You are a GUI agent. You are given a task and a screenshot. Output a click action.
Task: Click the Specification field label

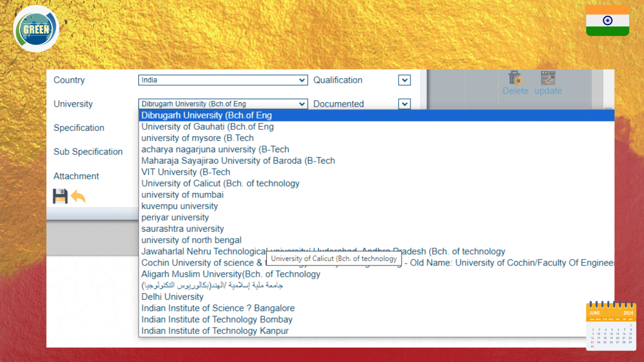[x=79, y=128]
